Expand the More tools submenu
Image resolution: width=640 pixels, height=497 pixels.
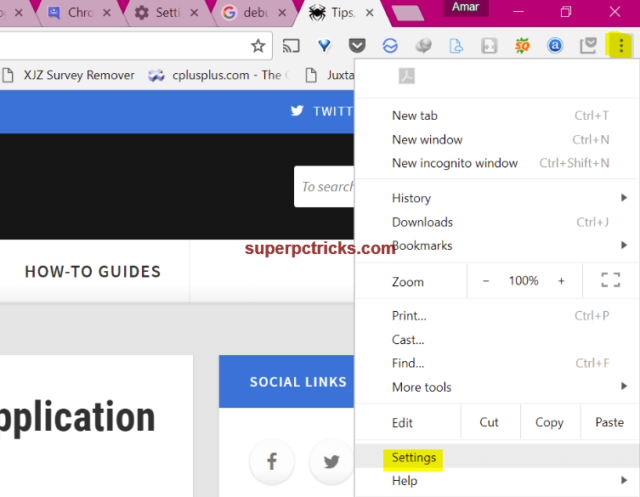coord(497,387)
